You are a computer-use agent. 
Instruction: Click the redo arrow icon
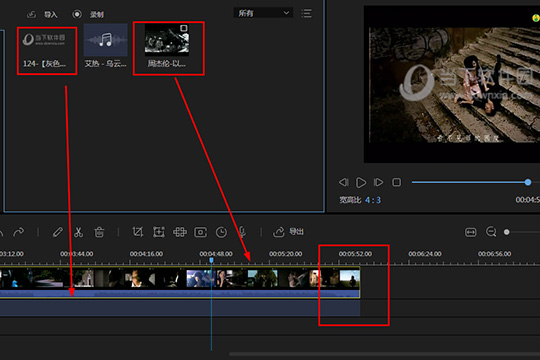(x=19, y=232)
